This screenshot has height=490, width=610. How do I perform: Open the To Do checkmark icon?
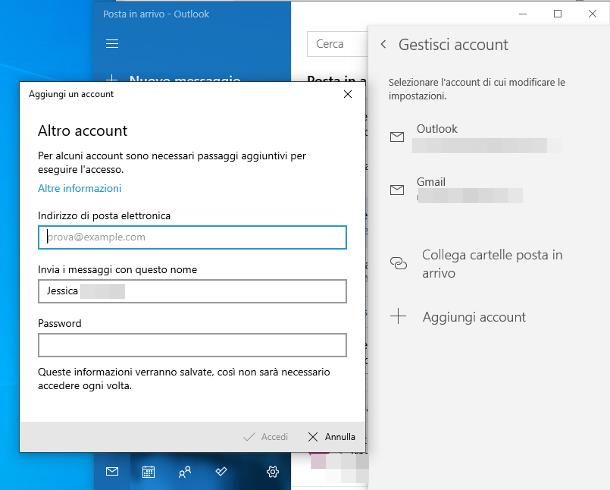pyautogui.click(x=221, y=472)
